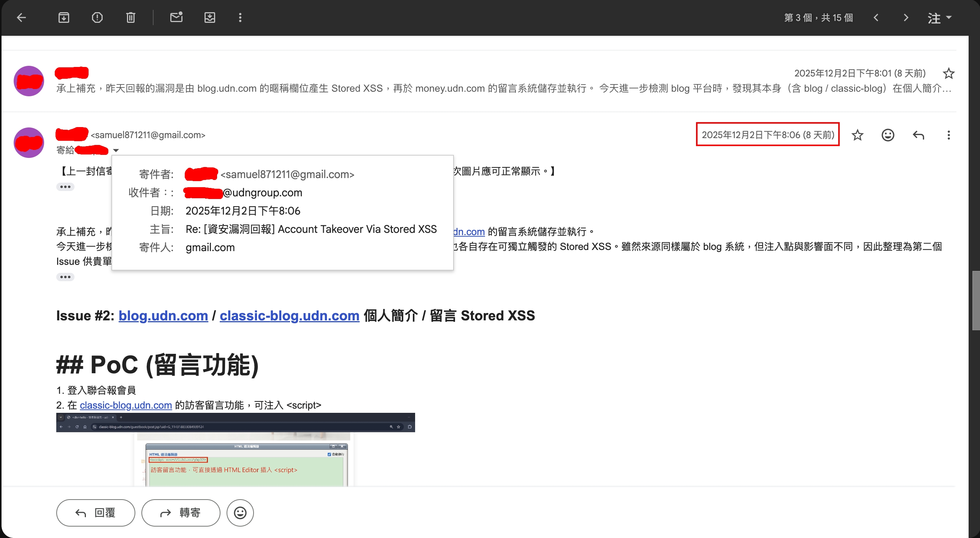Viewport: 980px width, 538px height.
Task: Reply using the arrow icon in message header
Action: coord(918,135)
